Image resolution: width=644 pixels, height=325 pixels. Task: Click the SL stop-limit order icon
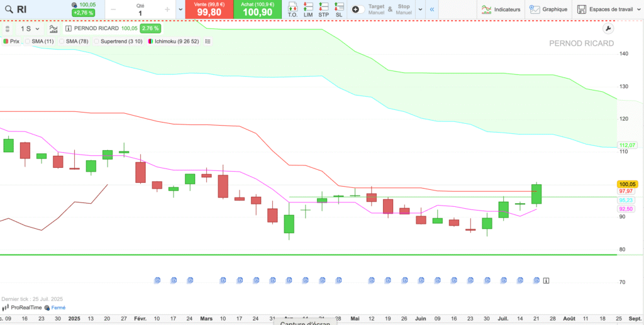[x=339, y=9]
